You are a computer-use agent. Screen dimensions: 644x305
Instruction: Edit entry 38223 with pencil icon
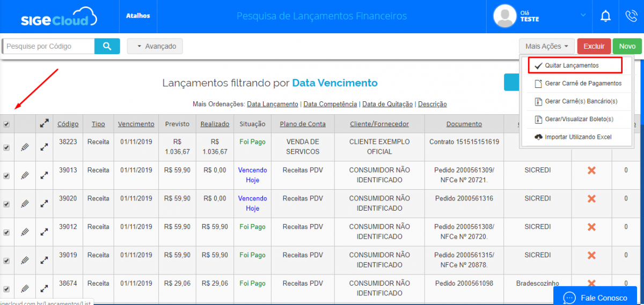(x=25, y=147)
